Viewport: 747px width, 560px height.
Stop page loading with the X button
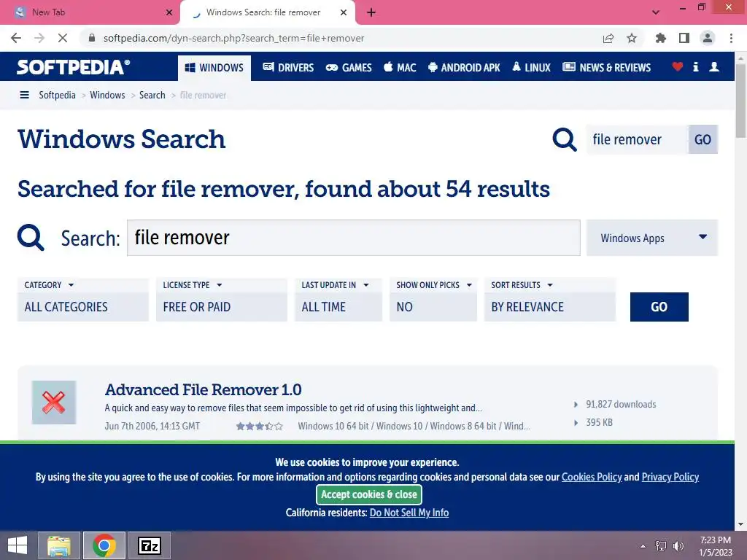pyautogui.click(x=63, y=38)
